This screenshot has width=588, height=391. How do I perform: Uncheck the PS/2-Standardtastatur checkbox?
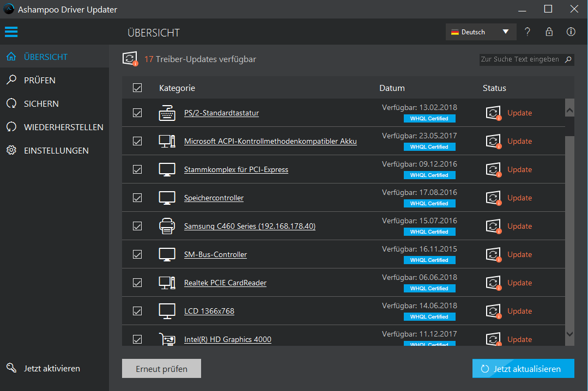tap(137, 113)
